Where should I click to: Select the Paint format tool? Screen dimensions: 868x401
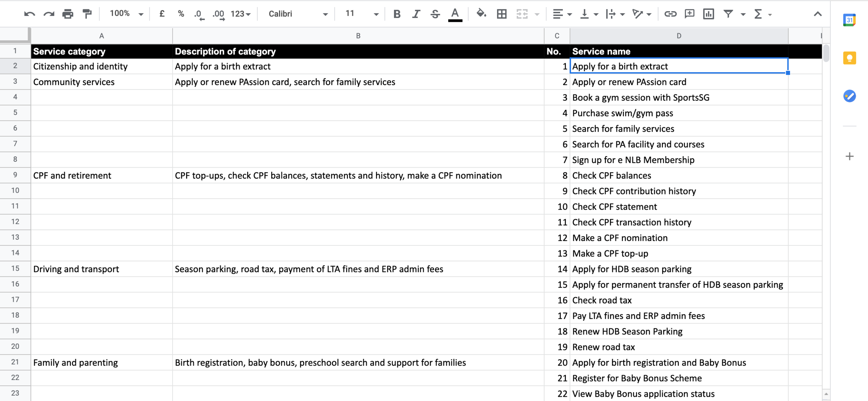click(x=87, y=14)
